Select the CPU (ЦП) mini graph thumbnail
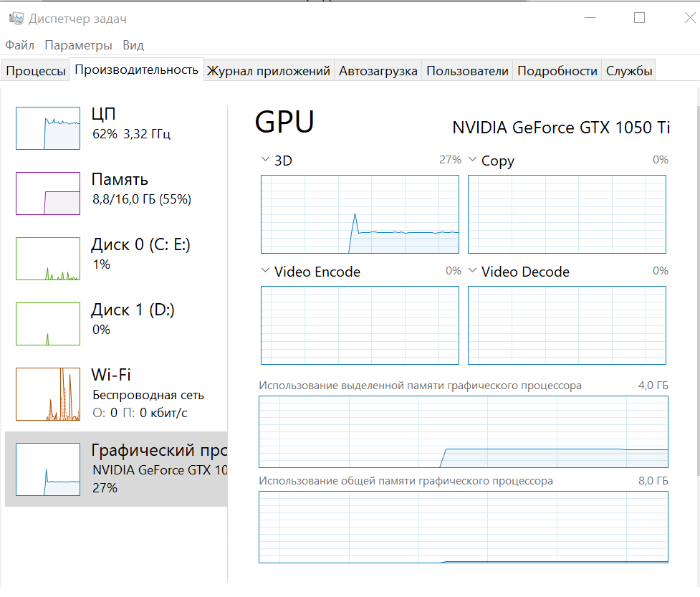 point(48,128)
